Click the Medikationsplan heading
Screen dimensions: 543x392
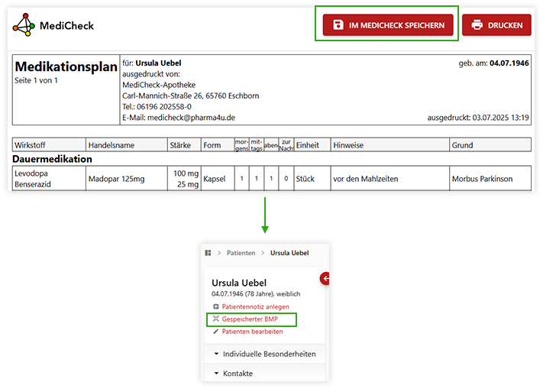66,67
